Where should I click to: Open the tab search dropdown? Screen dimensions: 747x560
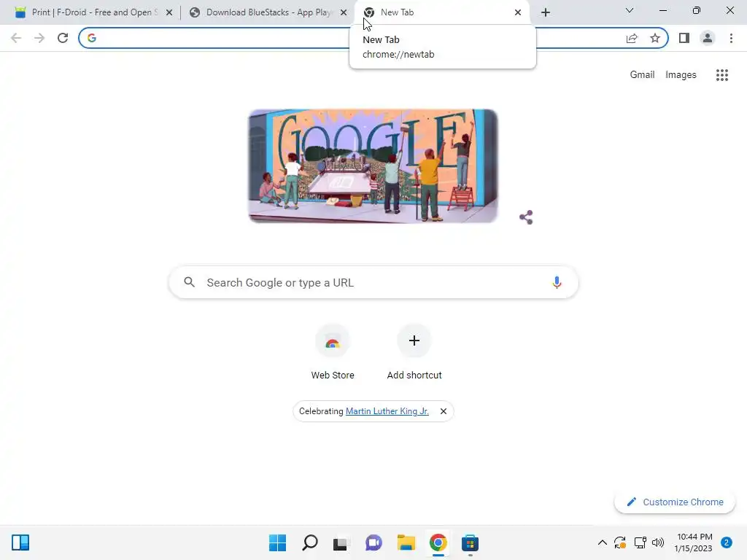(x=630, y=10)
